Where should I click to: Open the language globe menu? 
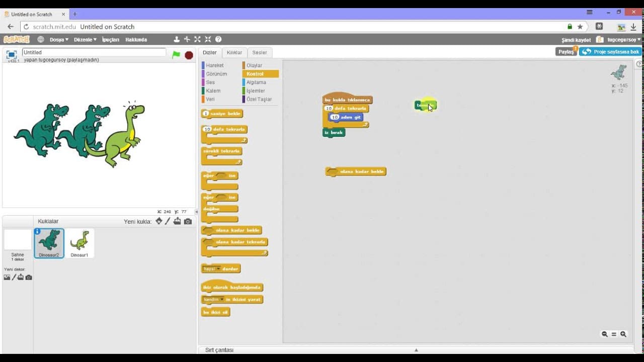coord(41,39)
